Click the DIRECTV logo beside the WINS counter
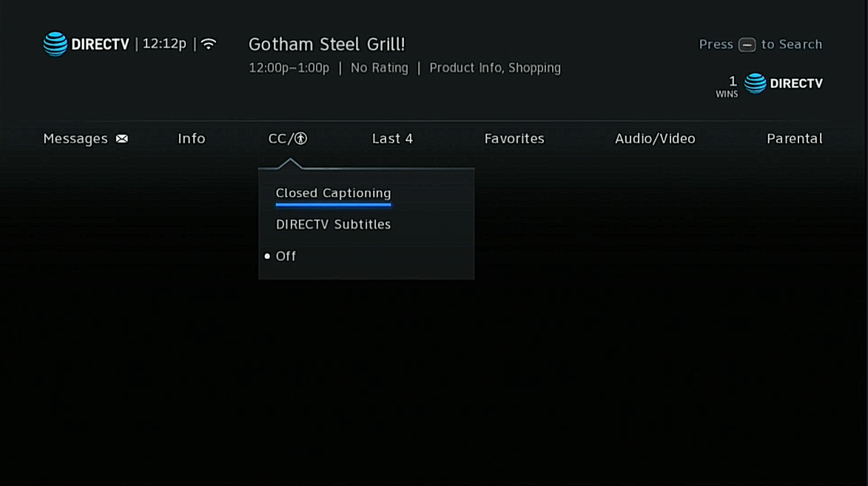The width and height of the screenshot is (868, 486). [784, 84]
